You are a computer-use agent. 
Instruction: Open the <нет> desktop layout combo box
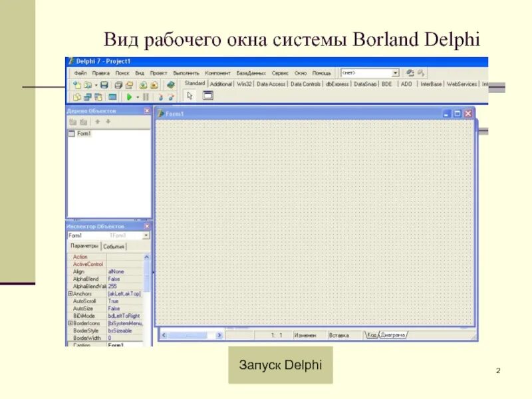click(395, 73)
